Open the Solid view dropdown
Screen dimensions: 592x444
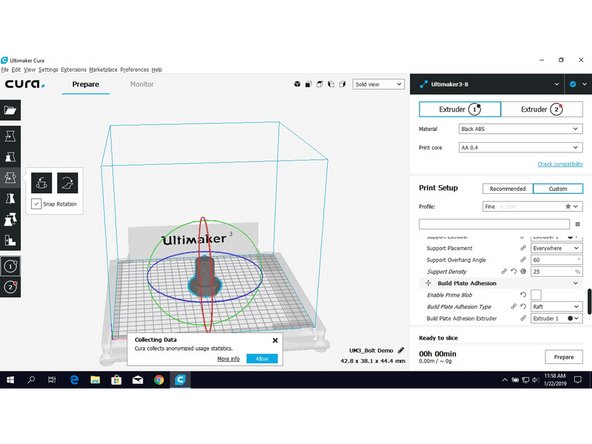coord(378,84)
